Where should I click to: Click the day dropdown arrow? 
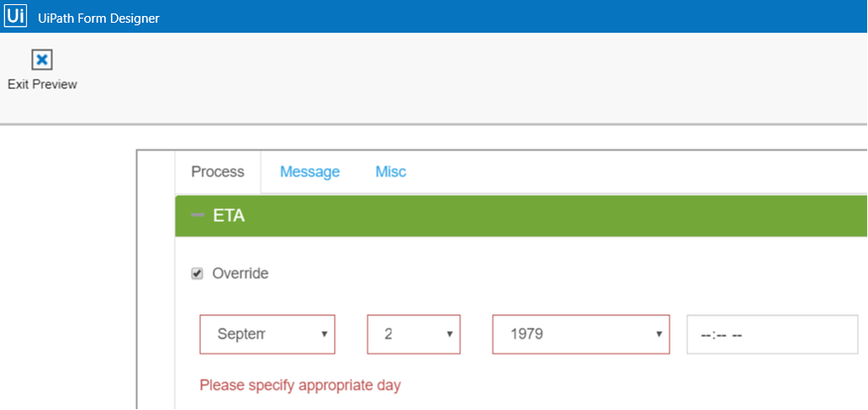[x=449, y=335]
